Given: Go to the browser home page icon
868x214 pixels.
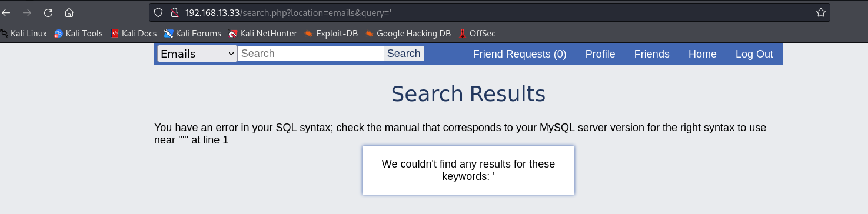Looking at the screenshot, I should (69, 12).
